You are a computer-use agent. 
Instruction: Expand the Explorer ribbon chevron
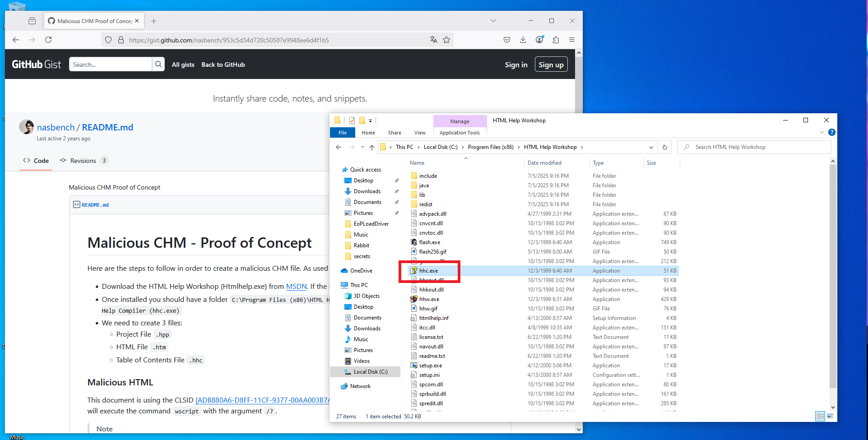point(822,132)
